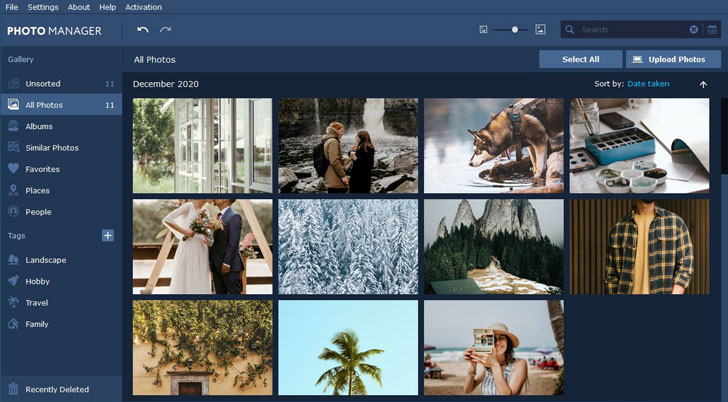Select the couple at waterfall photo
The height and width of the screenshot is (402, 728).
(348, 145)
